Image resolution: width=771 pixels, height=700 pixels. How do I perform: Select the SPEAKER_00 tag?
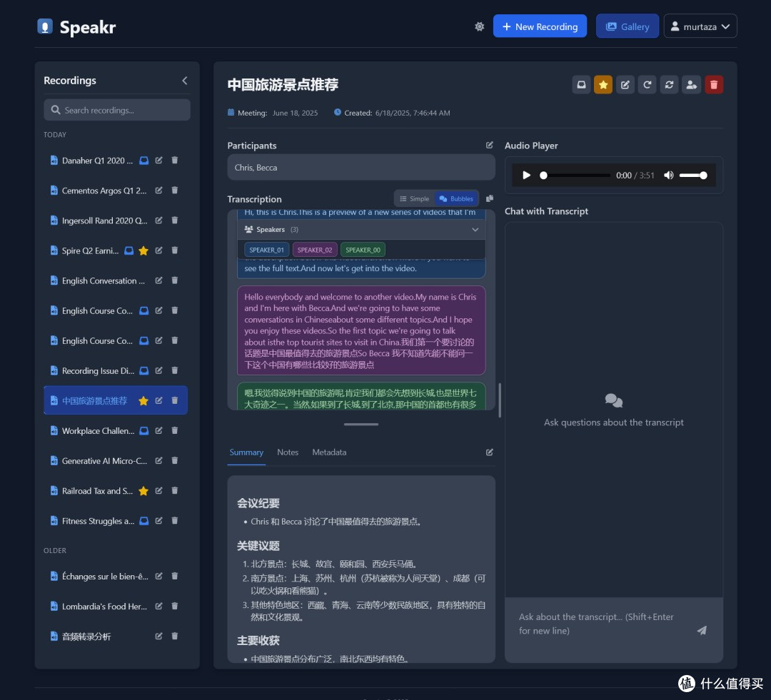tap(363, 250)
